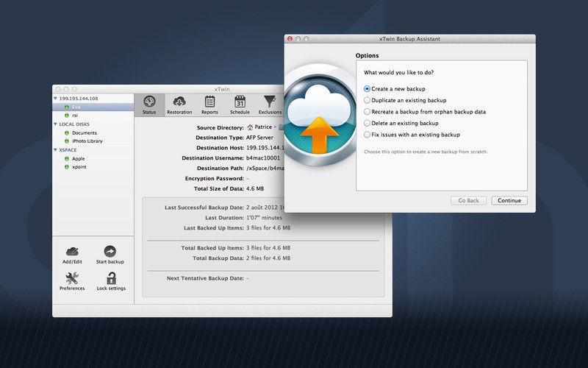Viewport: 588px width, 368px height.
Task: Click the b4mac10001 username value
Action: [x=263, y=158]
